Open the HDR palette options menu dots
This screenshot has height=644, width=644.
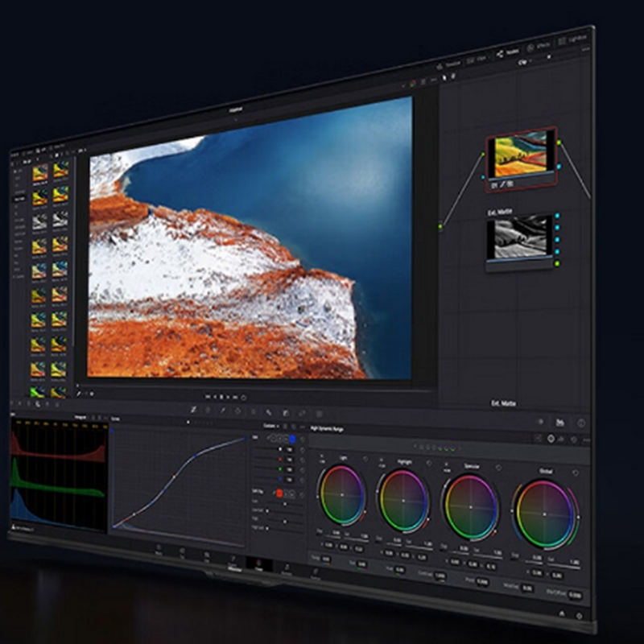click(x=587, y=440)
